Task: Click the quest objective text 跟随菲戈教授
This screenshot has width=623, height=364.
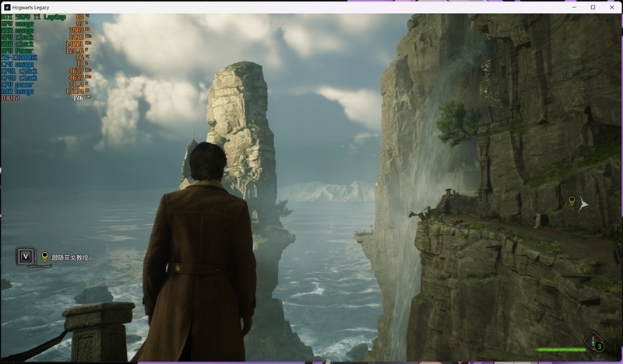Action: click(70, 257)
